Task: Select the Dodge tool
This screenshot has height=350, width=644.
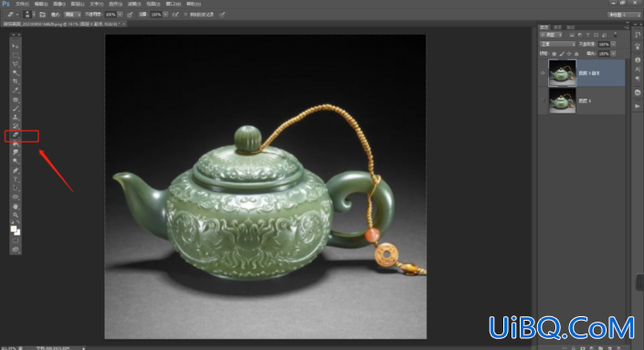Action: (x=16, y=162)
